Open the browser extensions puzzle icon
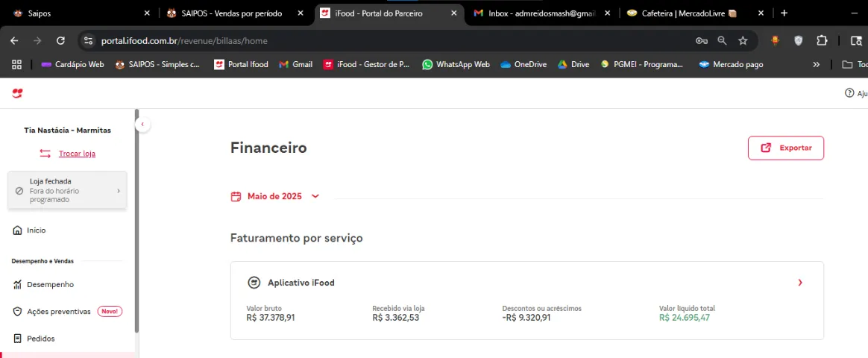 pos(822,40)
